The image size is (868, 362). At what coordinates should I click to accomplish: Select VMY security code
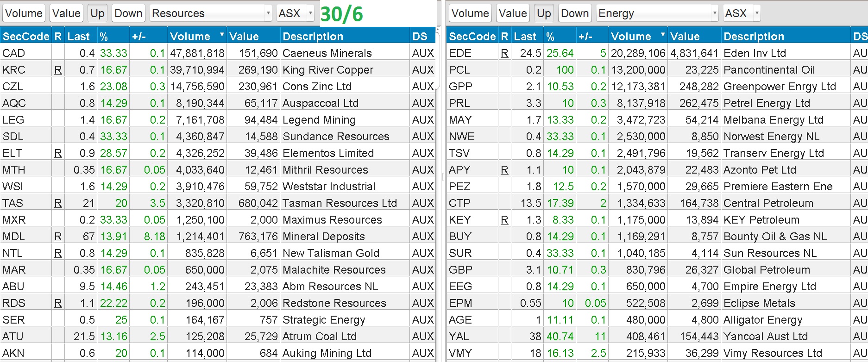point(460,353)
